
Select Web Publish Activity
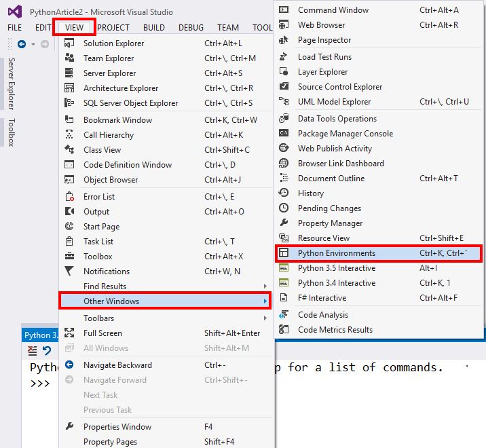378,148
